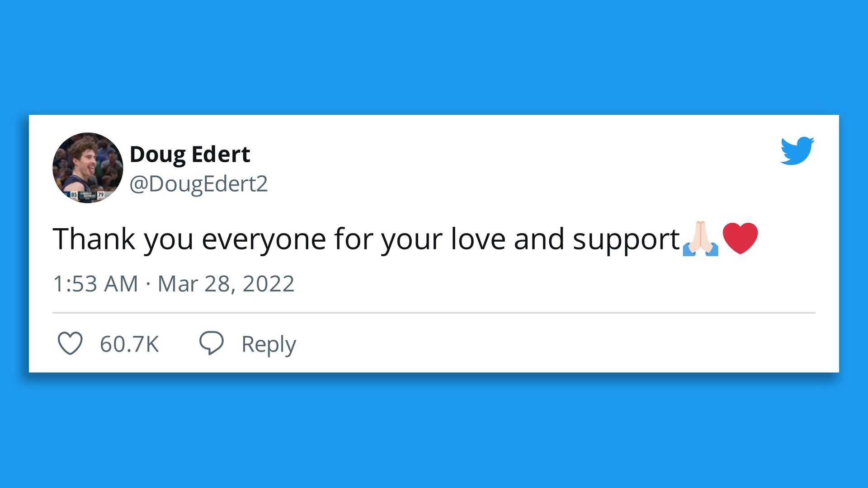Open Doug Edert's profile picture
This screenshot has width=868, height=488.
[x=88, y=168]
